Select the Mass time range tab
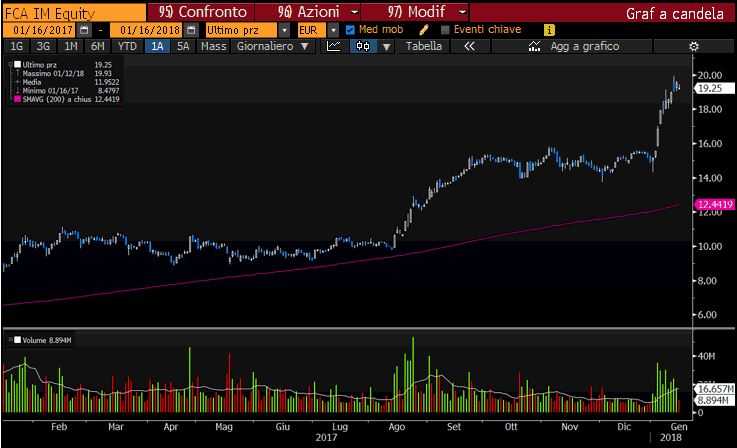The height and width of the screenshot is (448, 737). pyautogui.click(x=213, y=46)
